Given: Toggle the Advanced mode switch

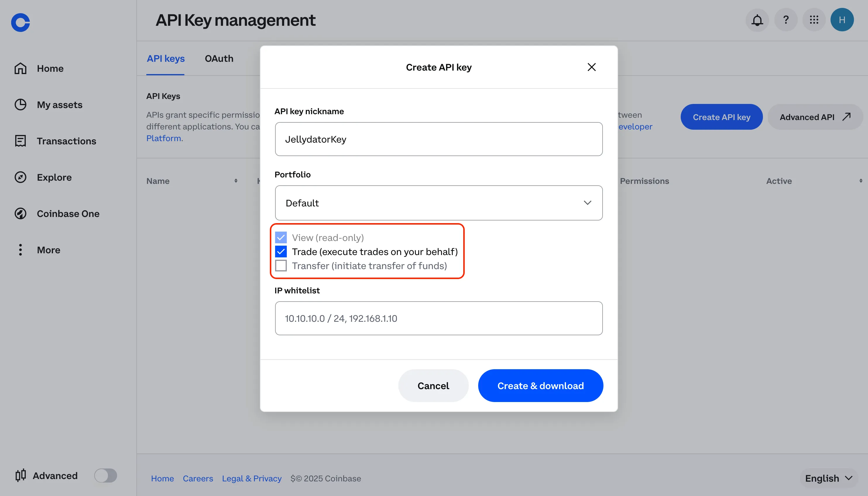Looking at the screenshot, I should tap(106, 475).
